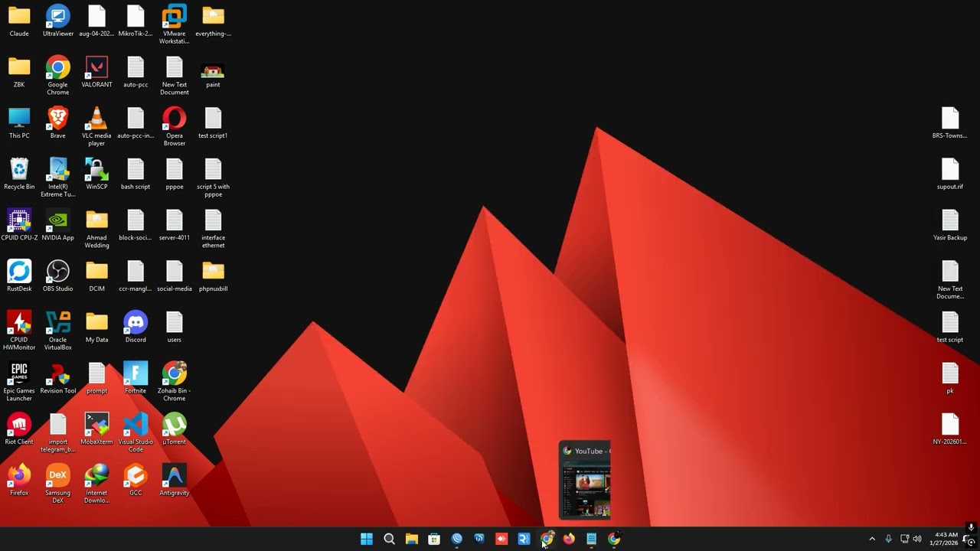Select the phpnuxbill folder icon
The width and height of the screenshot is (980, 551).
click(x=213, y=276)
